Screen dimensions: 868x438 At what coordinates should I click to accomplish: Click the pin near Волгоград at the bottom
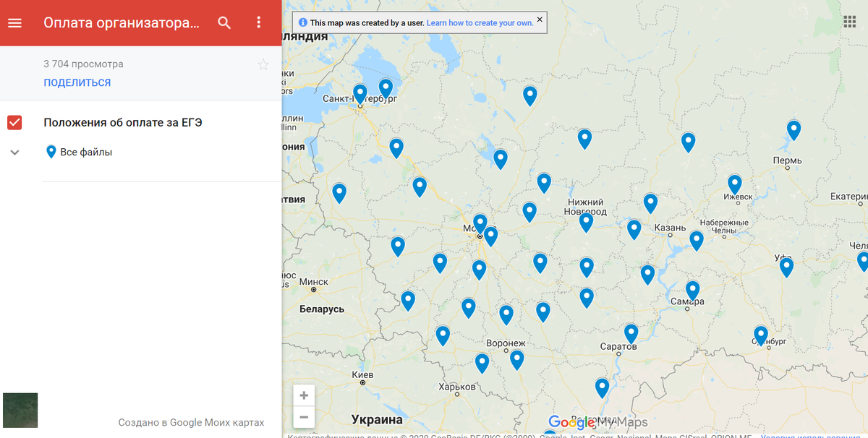point(602,388)
